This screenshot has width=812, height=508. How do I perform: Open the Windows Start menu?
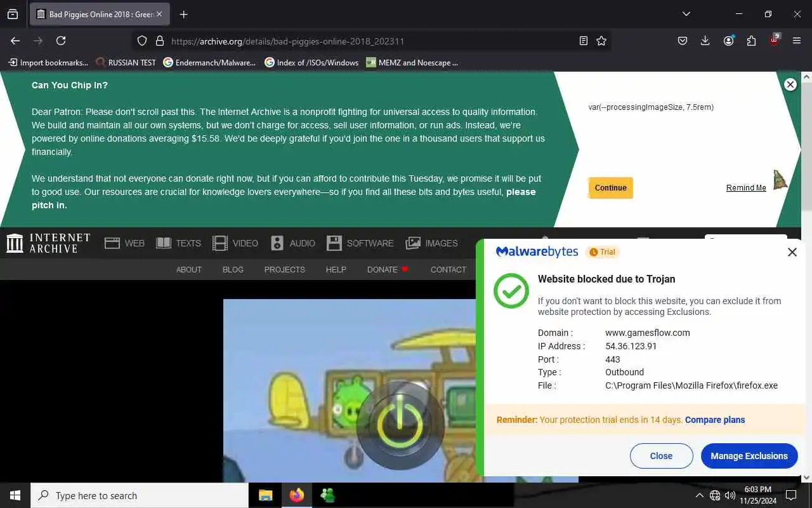[x=15, y=495]
